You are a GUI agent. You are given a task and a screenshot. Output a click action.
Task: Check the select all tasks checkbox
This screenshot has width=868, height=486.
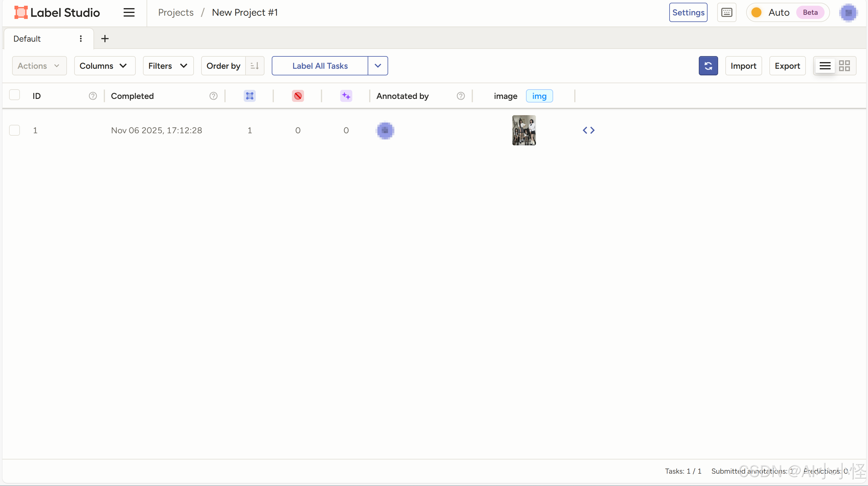click(14, 95)
